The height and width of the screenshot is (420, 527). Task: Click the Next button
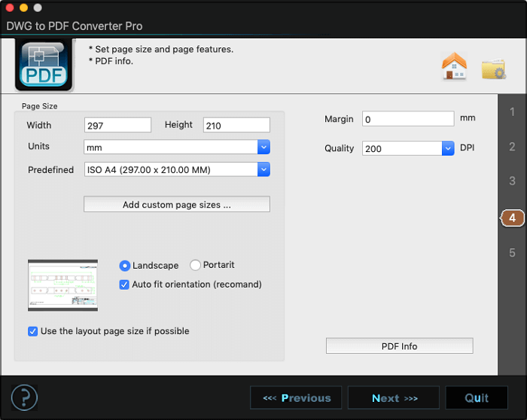coord(394,398)
